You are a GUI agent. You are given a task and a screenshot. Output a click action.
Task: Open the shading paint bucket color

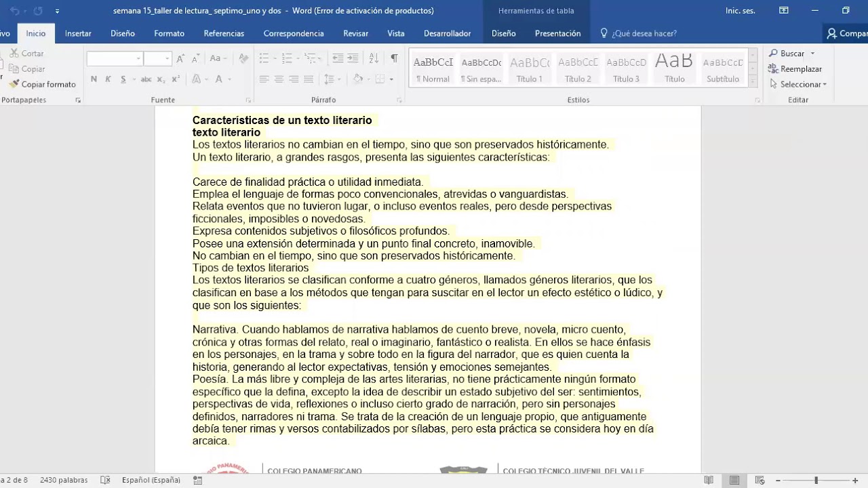point(358,79)
